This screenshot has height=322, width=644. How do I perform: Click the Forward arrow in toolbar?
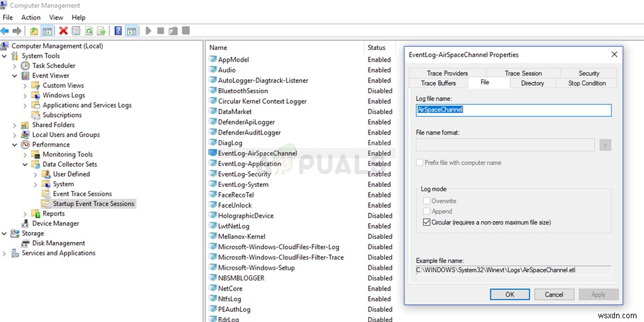(17, 31)
